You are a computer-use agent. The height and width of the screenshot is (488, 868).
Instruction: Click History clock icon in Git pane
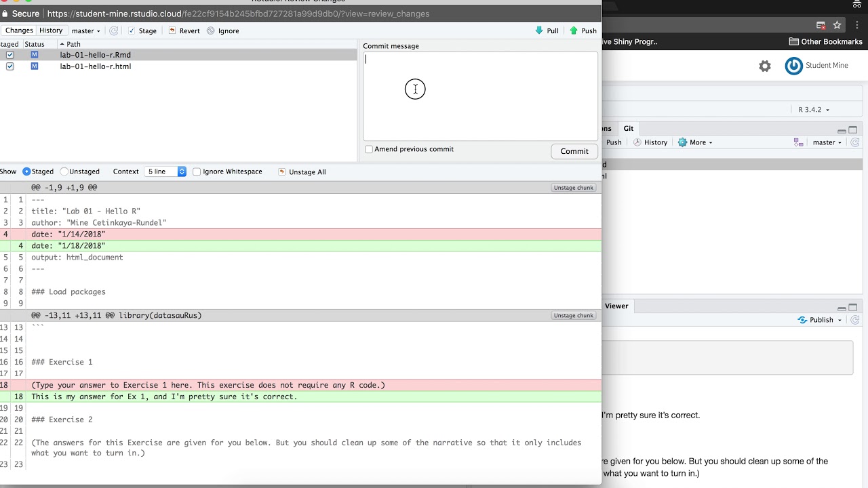tap(637, 142)
